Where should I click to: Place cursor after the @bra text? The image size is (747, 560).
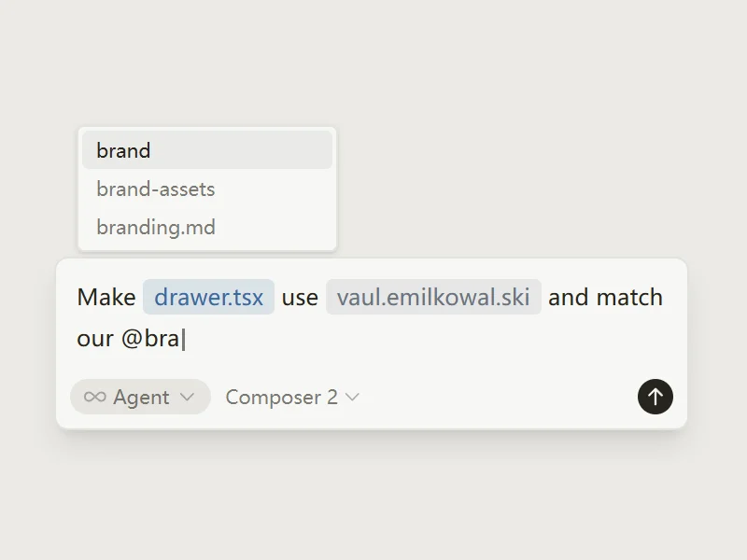point(183,339)
